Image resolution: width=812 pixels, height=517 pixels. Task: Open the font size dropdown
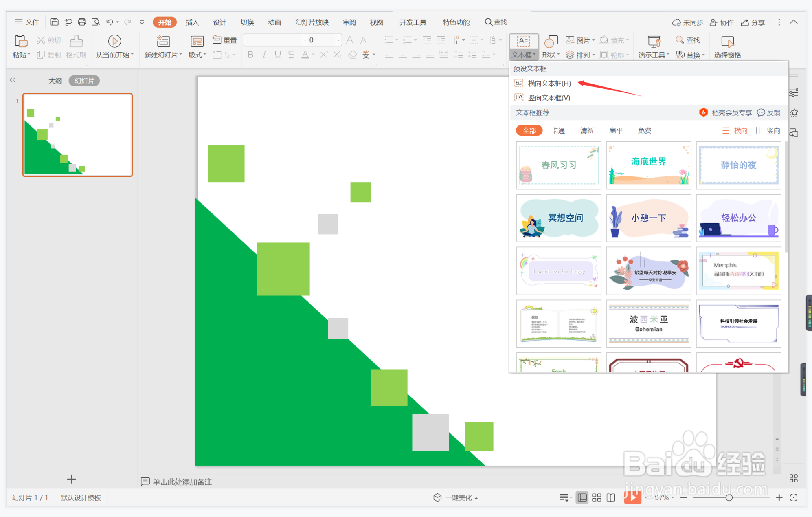coord(338,40)
